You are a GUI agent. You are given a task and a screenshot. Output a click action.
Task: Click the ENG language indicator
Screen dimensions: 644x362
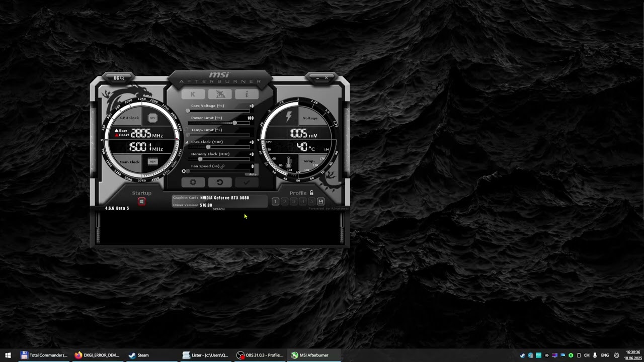coord(605,355)
